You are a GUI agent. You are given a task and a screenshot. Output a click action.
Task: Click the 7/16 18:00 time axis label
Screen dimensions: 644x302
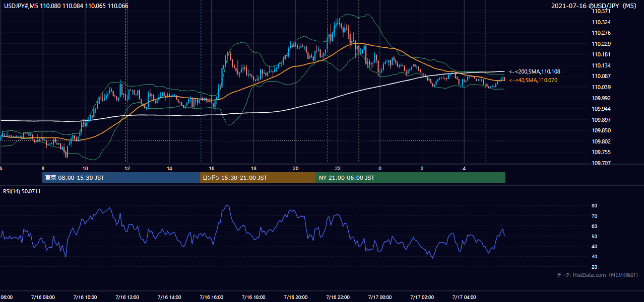(253, 297)
